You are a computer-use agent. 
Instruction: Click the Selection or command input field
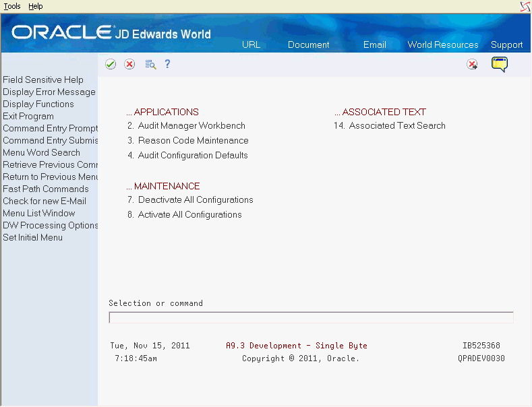(311, 318)
